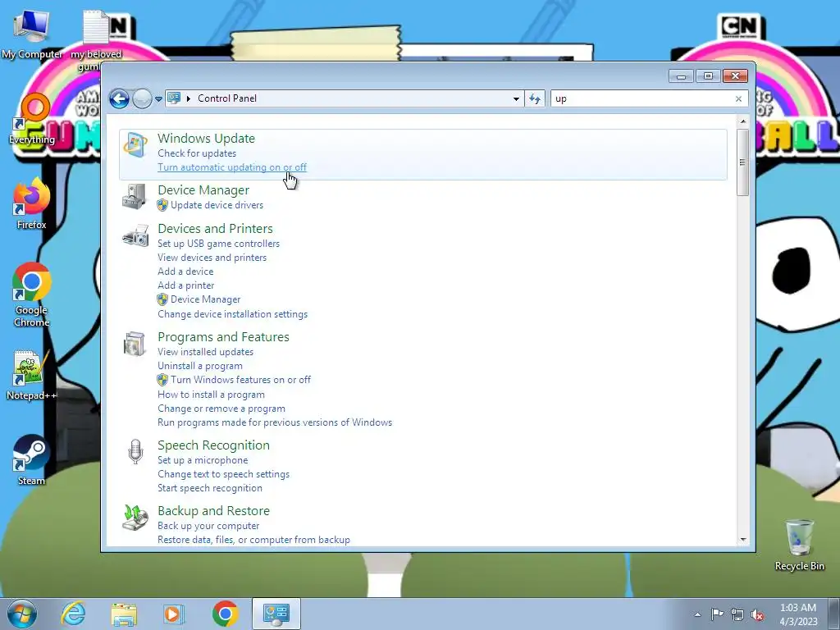Click the greyed forward navigation arrow
This screenshot has width=840, height=630.
pyautogui.click(x=142, y=98)
